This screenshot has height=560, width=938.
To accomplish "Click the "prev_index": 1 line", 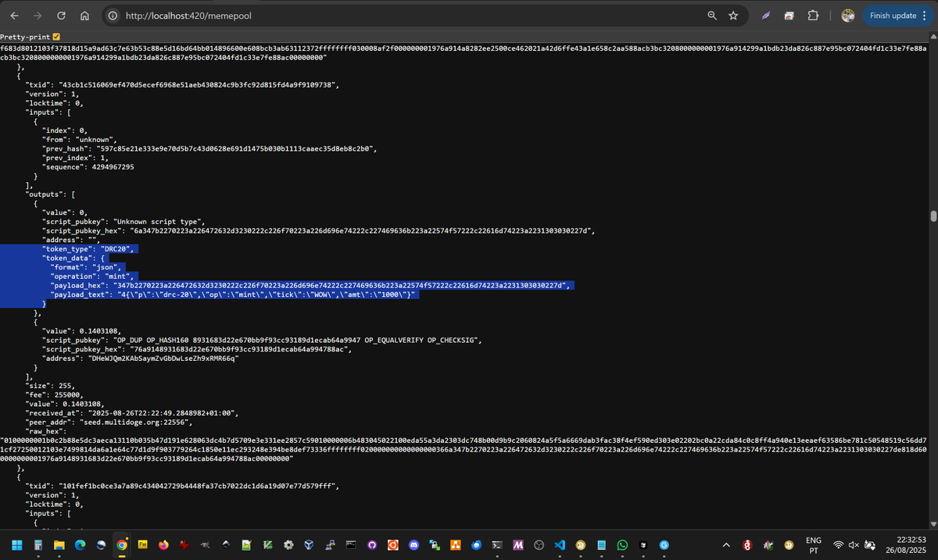I will [x=75, y=158].
